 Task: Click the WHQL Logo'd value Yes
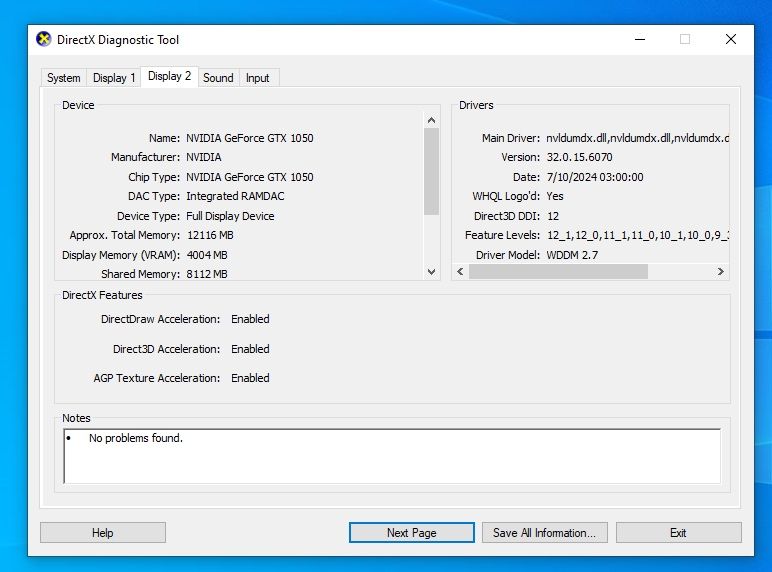click(555, 196)
